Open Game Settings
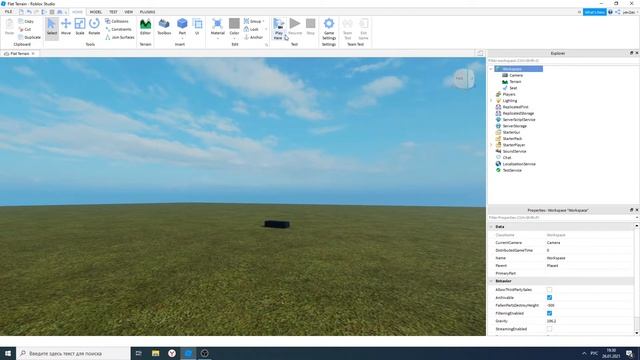640x360 pixels. (329, 29)
